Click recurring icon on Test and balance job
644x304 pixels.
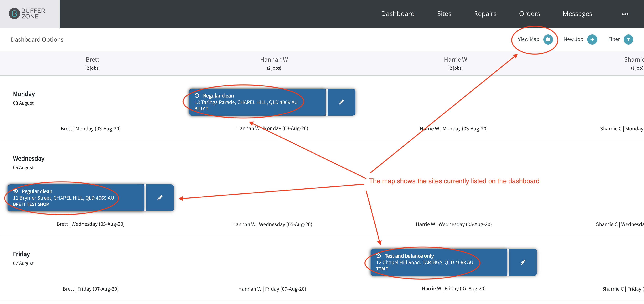pyautogui.click(x=378, y=256)
